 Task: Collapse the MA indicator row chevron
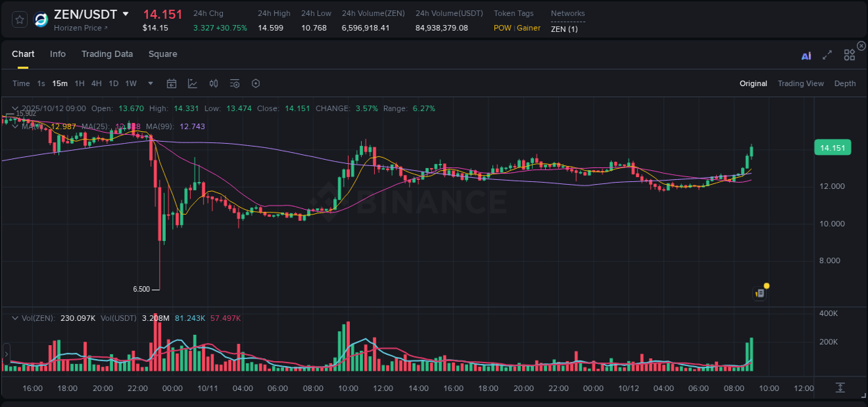pyautogui.click(x=15, y=126)
